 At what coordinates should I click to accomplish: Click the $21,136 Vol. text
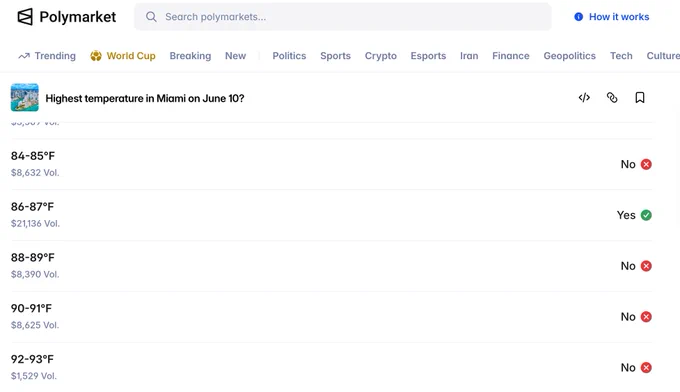tap(36, 223)
